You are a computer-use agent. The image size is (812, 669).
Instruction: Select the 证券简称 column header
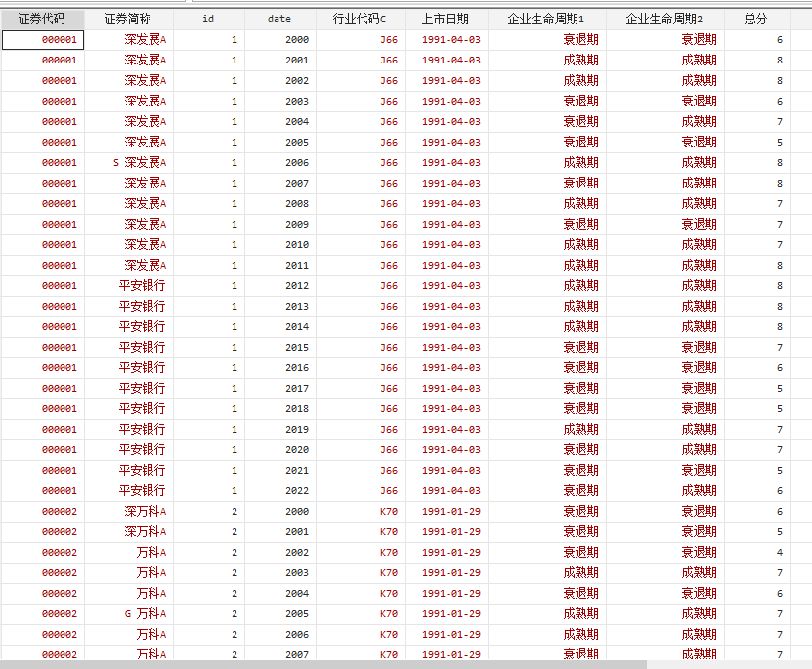point(128,19)
